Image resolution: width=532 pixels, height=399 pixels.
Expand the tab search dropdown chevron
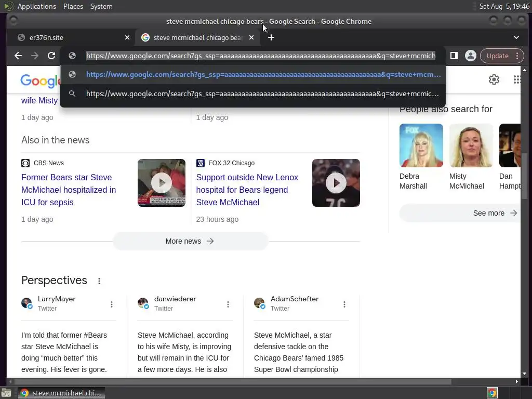(x=516, y=37)
